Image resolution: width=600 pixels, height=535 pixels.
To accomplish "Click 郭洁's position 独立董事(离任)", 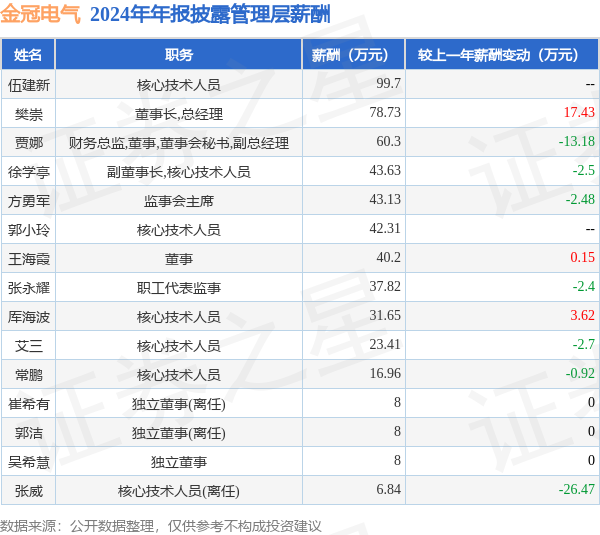I will coord(179,434).
